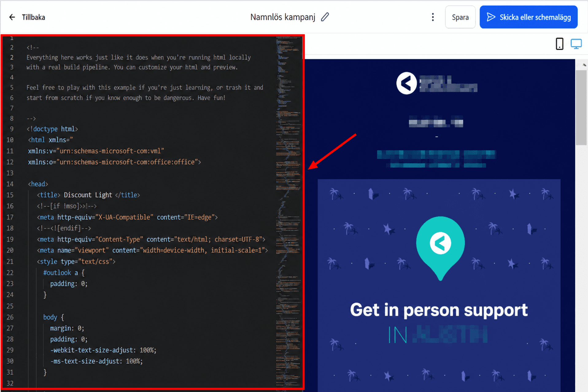Switch to desktop preview mode
The image size is (588, 392).
[x=576, y=44]
